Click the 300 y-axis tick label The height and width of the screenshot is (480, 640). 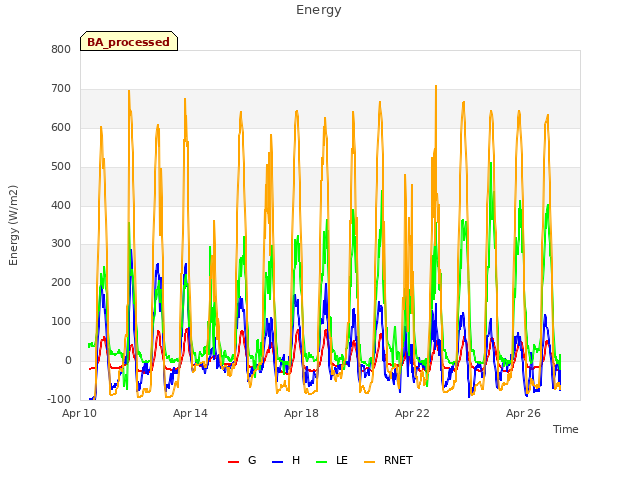point(61,244)
